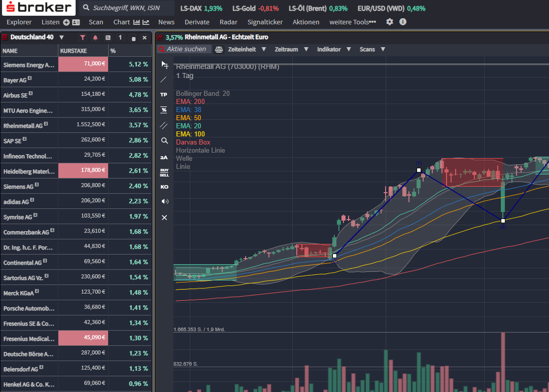Click the BUY/SELL marker tool

click(164, 172)
